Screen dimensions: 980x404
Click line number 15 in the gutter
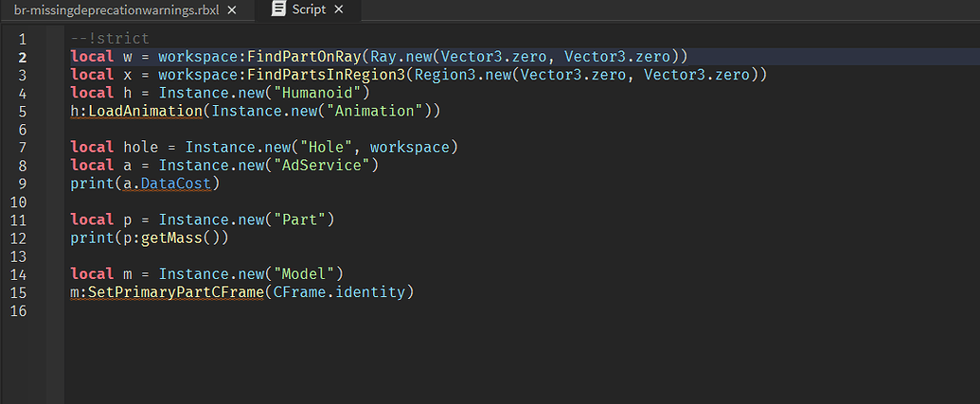click(x=19, y=292)
